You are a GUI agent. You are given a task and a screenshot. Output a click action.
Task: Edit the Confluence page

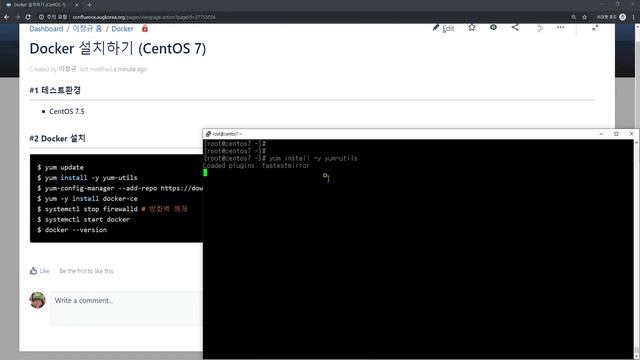[x=444, y=28]
